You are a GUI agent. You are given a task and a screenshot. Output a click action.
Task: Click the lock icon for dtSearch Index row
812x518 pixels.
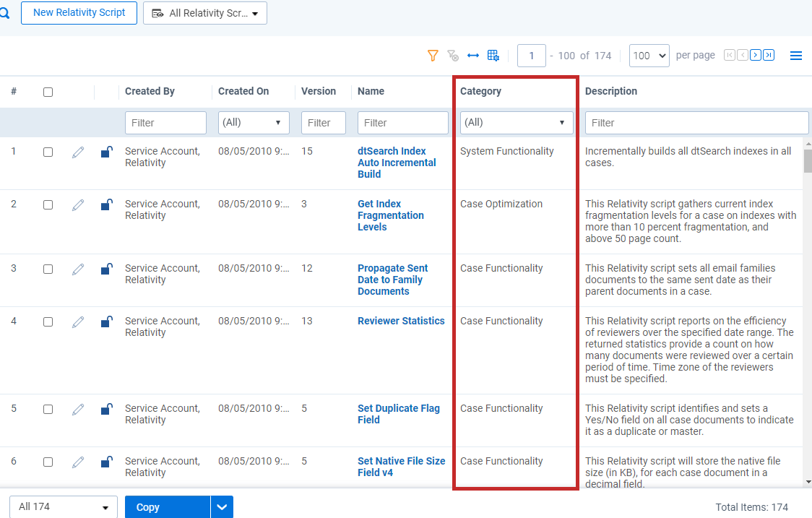(107, 152)
